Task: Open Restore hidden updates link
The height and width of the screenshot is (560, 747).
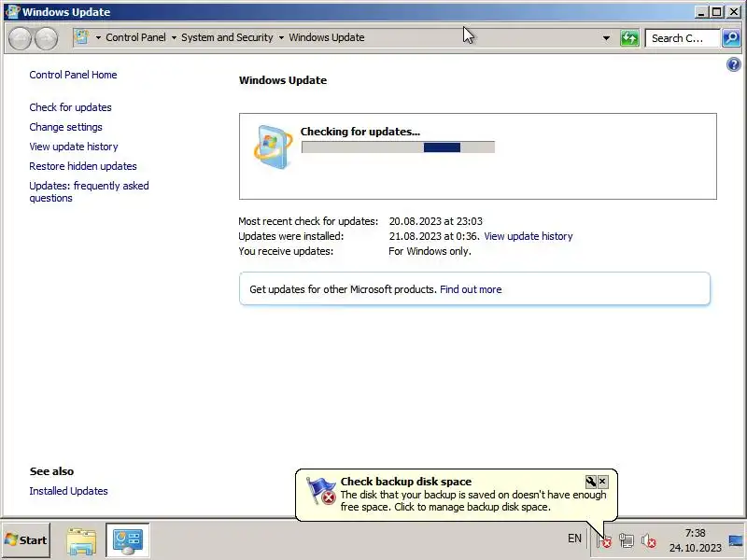Action: [x=83, y=166]
